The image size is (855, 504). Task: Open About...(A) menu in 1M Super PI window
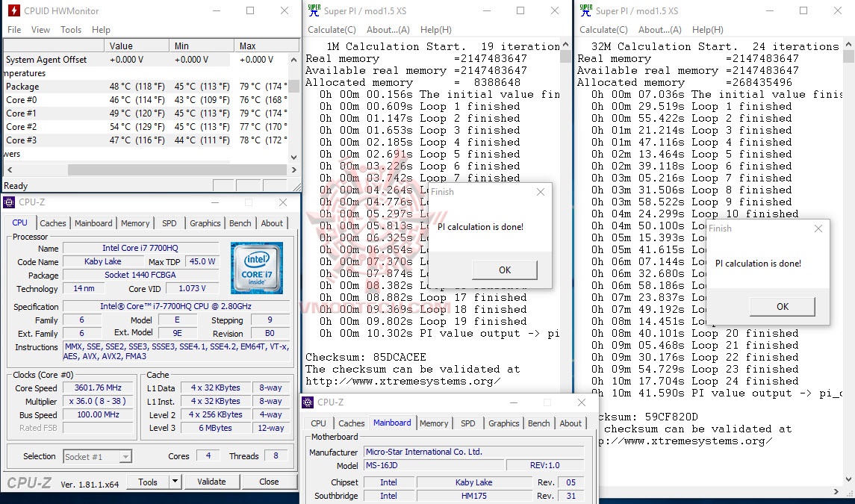coord(388,29)
